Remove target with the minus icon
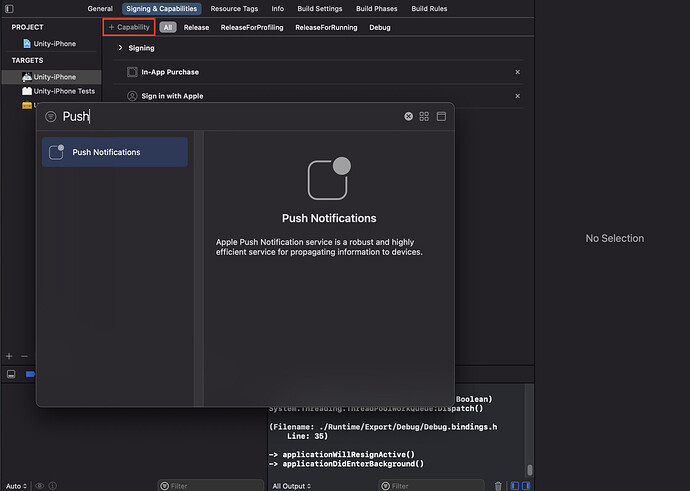The height and width of the screenshot is (491, 690). point(24,356)
